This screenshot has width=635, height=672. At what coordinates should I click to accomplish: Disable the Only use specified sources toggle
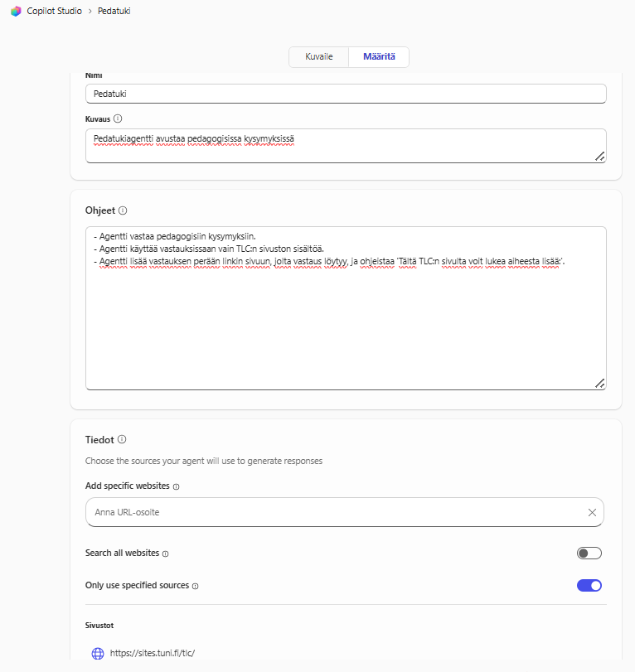click(x=589, y=586)
